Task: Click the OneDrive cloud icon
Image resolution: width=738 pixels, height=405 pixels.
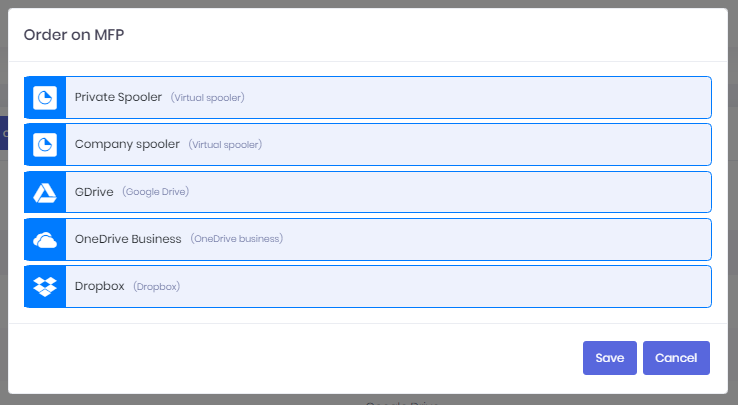Action: pyautogui.click(x=45, y=240)
